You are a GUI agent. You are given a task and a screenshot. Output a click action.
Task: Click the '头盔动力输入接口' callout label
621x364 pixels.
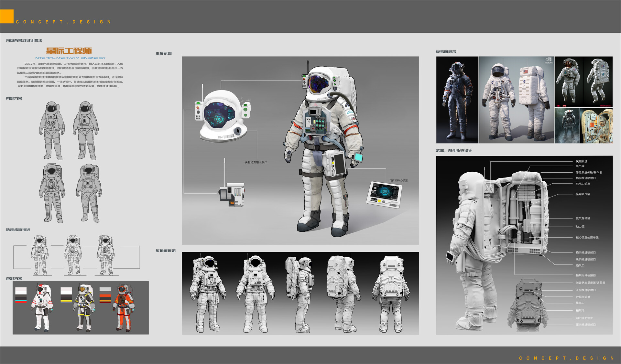tap(256, 162)
